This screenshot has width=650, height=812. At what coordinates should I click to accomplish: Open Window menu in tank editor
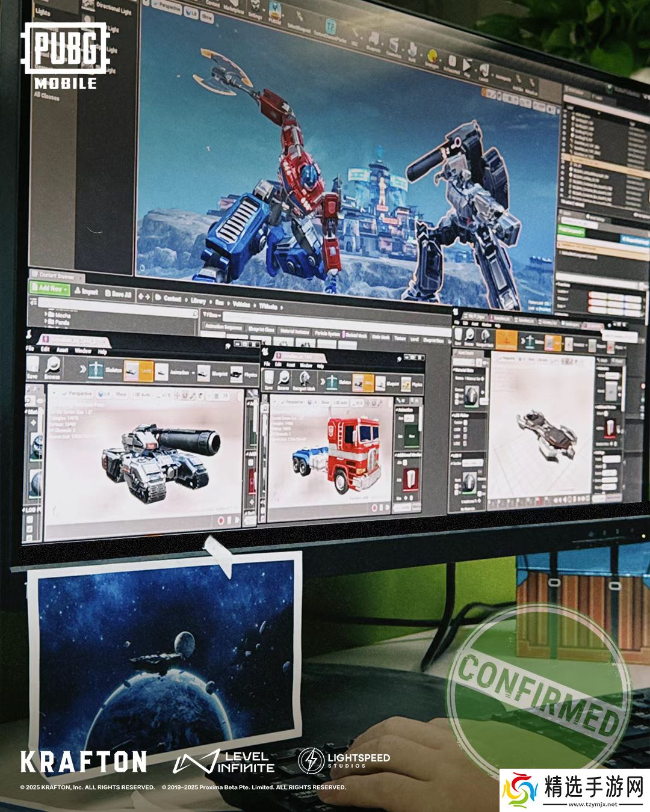click(x=82, y=351)
